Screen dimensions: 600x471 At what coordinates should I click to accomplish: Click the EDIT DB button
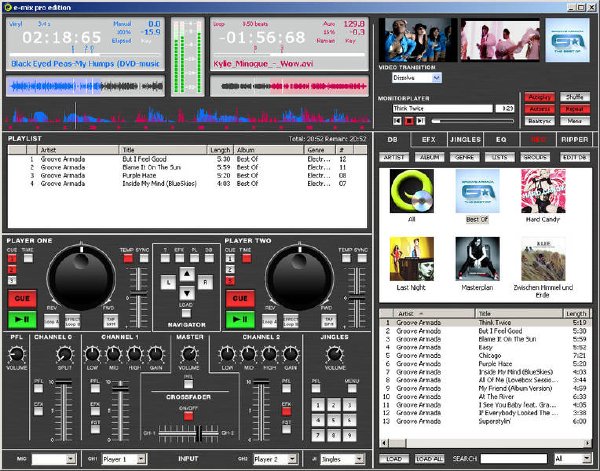point(575,157)
